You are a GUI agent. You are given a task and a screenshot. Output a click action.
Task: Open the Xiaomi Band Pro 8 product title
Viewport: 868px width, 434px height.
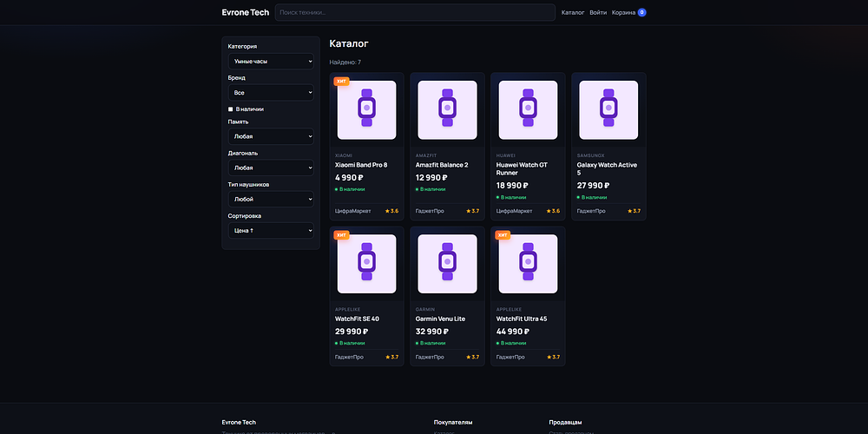tap(361, 165)
